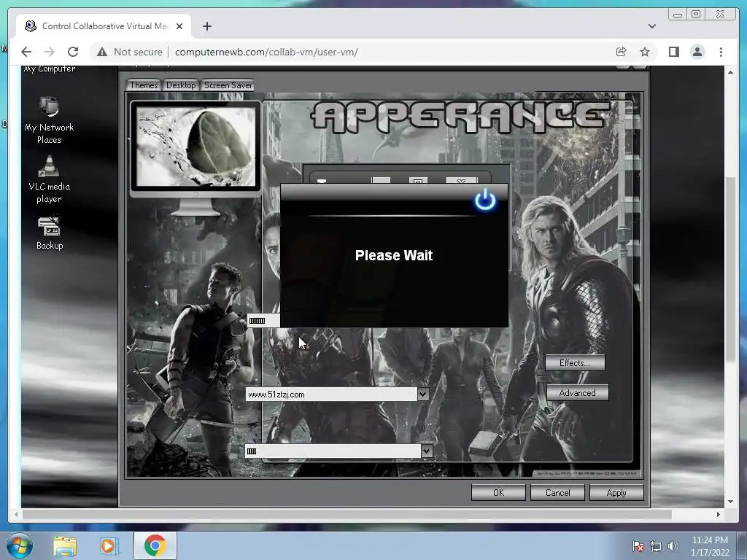Viewport: 747px width, 560px height.
Task: Switch to the Screen Saver tab
Action: (228, 85)
